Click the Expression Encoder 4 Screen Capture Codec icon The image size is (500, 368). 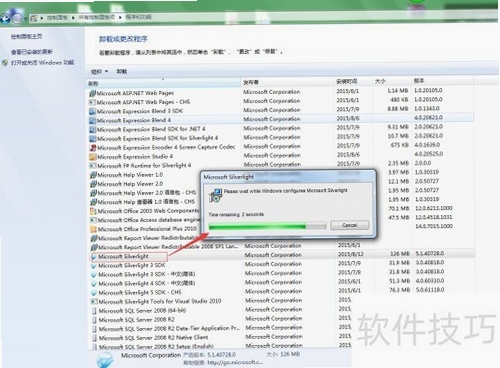tap(93, 147)
